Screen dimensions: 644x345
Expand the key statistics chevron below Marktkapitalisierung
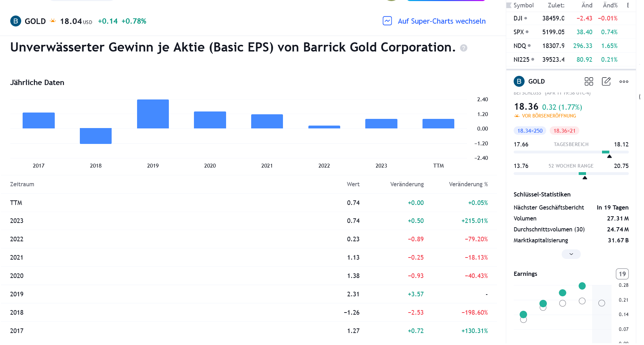tap(571, 254)
